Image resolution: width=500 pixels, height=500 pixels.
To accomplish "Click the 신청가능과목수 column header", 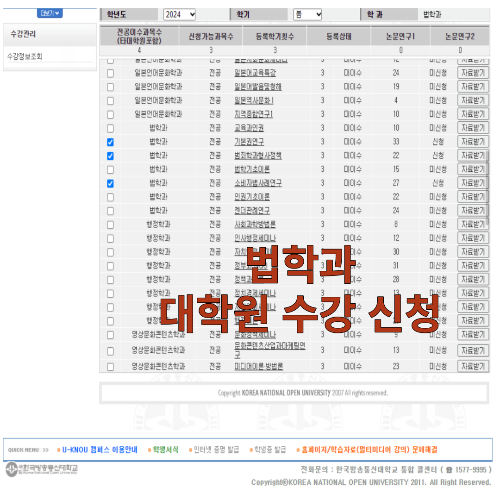I will pyautogui.click(x=211, y=36).
